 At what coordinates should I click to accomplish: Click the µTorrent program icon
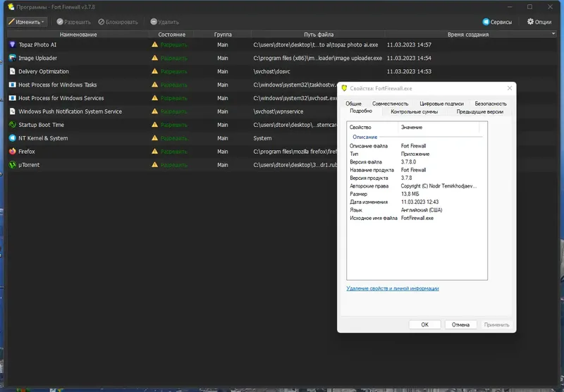coord(12,165)
